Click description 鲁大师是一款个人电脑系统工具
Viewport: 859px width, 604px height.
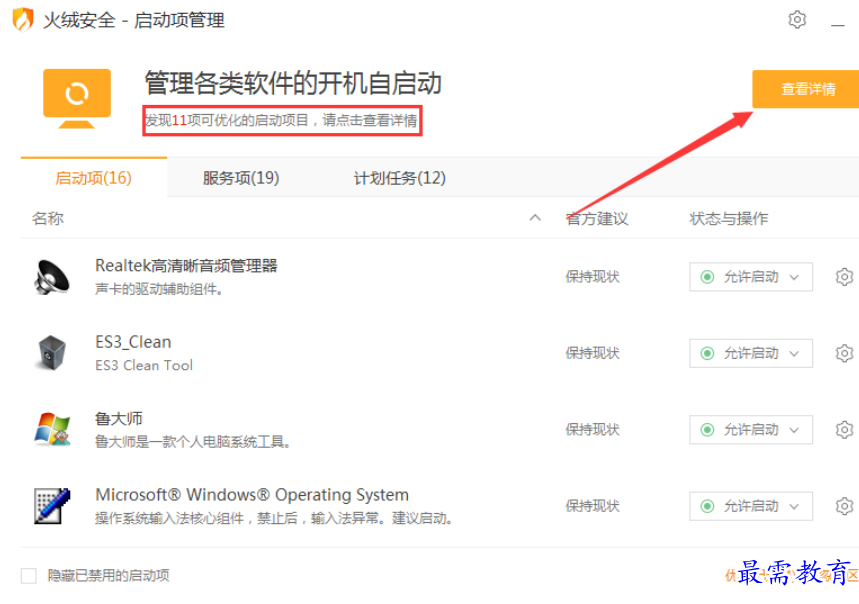tap(193, 441)
